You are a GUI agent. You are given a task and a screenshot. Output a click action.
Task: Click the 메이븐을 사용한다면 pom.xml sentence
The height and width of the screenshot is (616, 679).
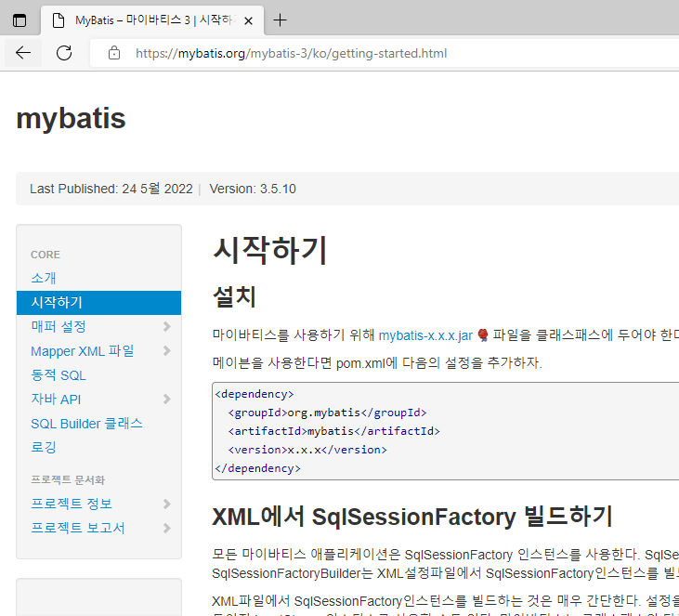coord(377,362)
